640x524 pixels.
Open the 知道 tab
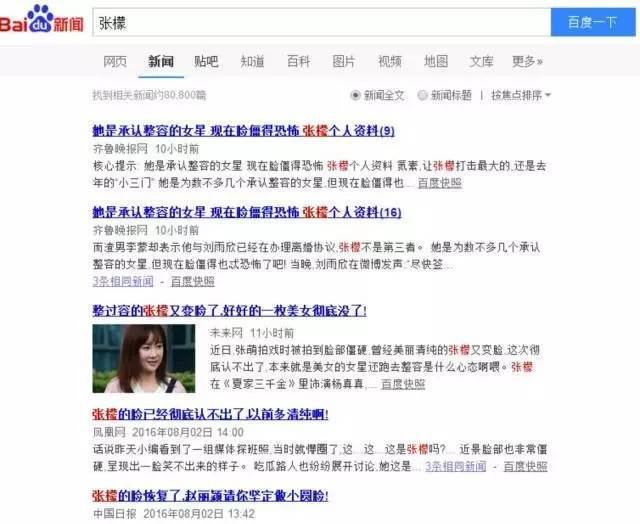[x=252, y=62]
